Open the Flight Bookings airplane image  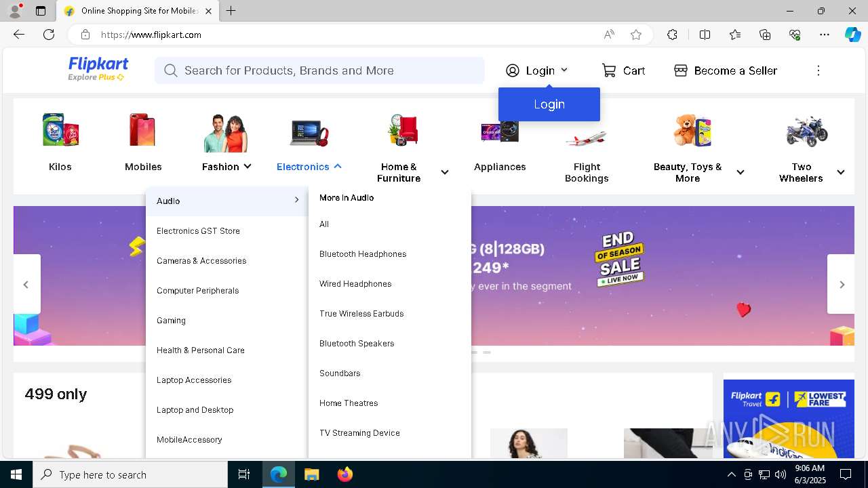pyautogui.click(x=587, y=138)
